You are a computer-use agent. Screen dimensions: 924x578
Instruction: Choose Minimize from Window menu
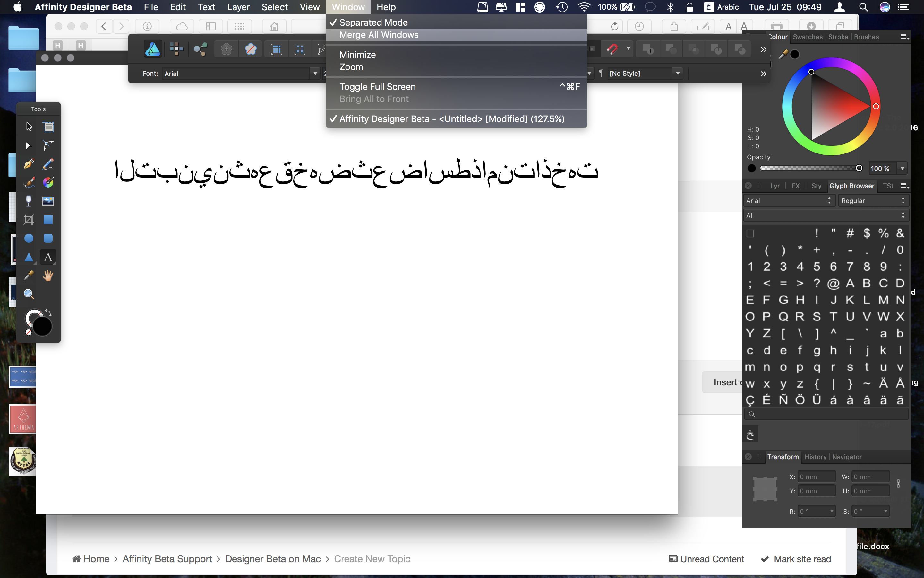(x=357, y=55)
